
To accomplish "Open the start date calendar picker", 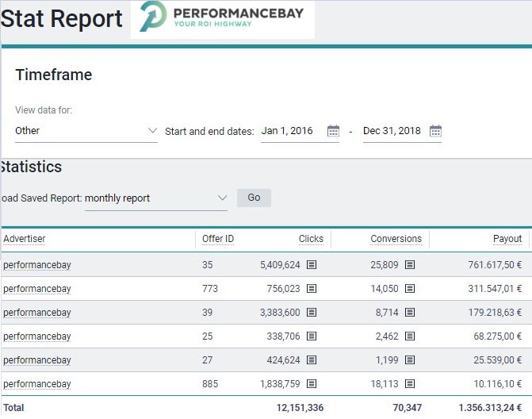I will [x=333, y=131].
